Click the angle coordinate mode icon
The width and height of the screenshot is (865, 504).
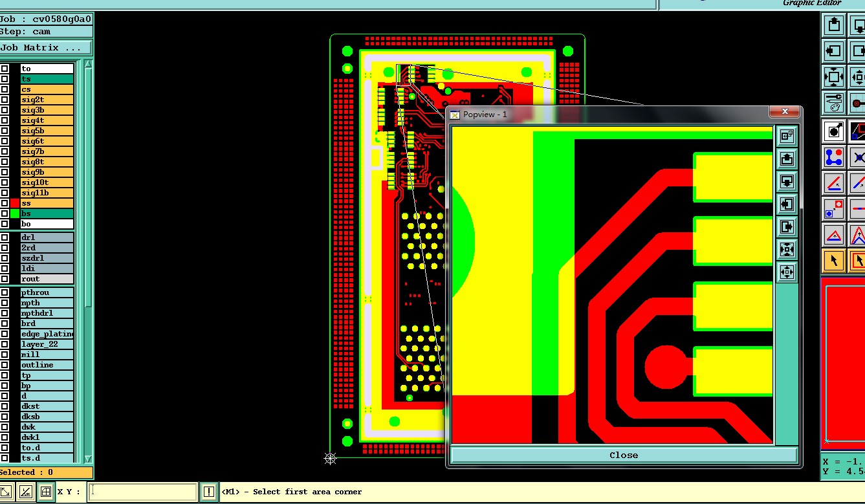click(x=25, y=492)
